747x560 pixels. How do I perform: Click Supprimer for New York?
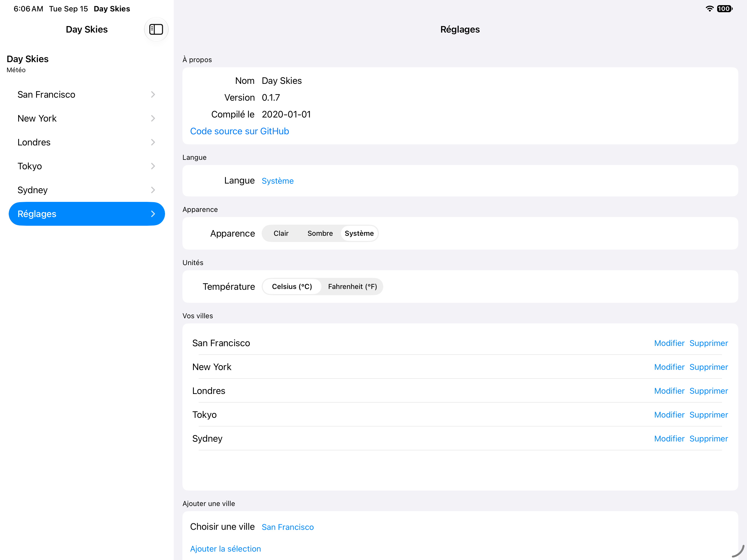point(708,367)
